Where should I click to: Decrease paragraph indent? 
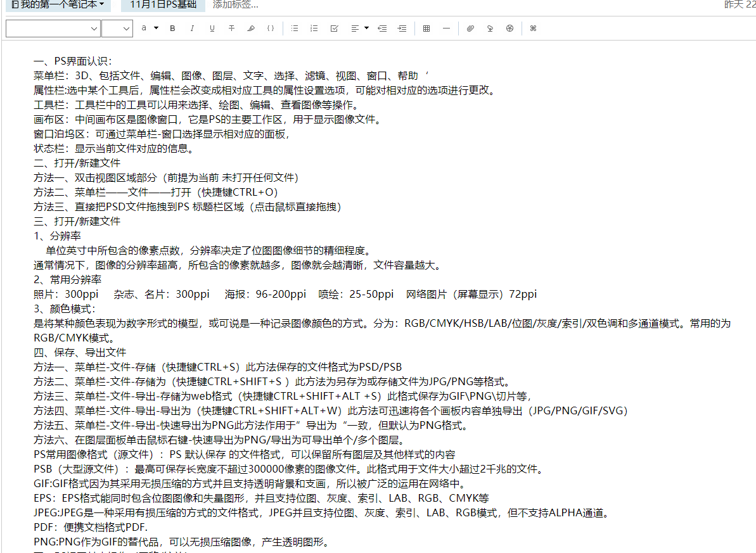pyautogui.click(x=381, y=29)
